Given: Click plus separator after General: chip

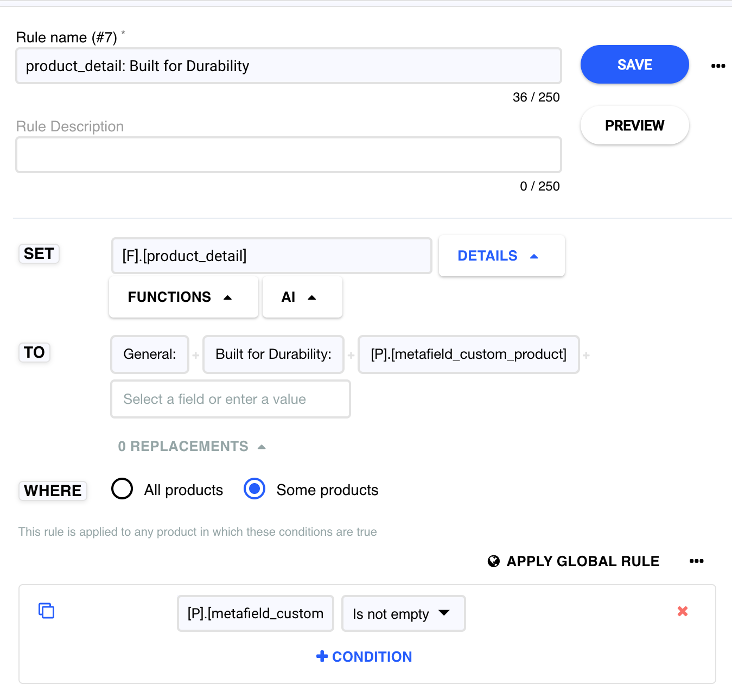Looking at the screenshot, I should point(196,355).
